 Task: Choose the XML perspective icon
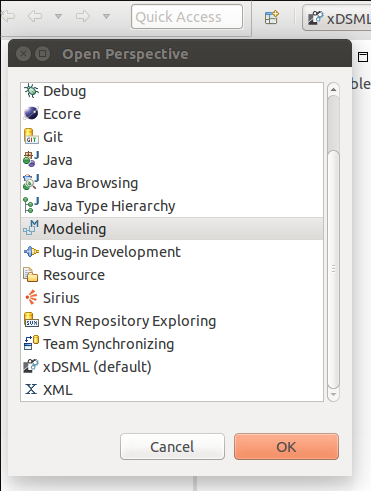(31, 389)
